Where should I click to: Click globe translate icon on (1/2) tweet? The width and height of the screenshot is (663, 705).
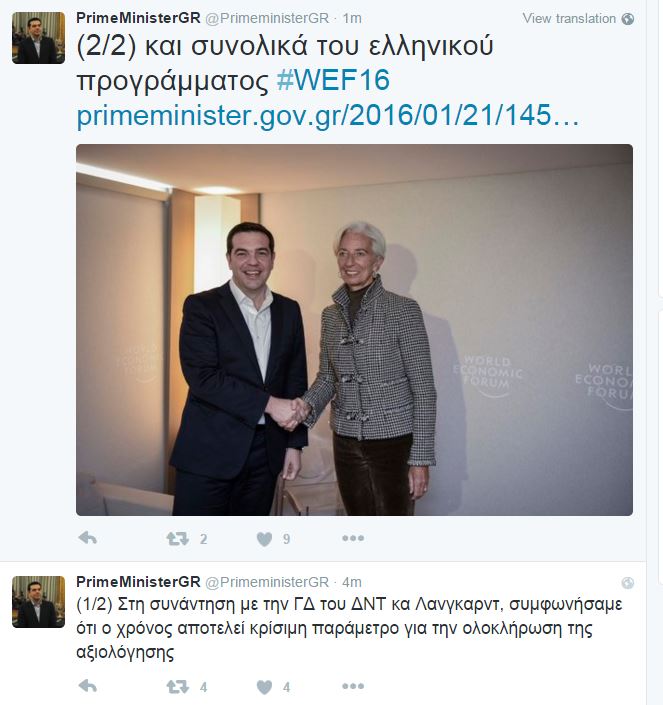(627, 583)
